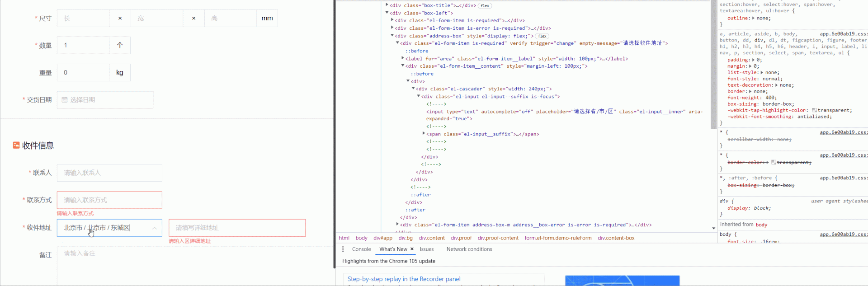
Task: Expand the text-decoration property triangle
Action: tap(777, 85)
